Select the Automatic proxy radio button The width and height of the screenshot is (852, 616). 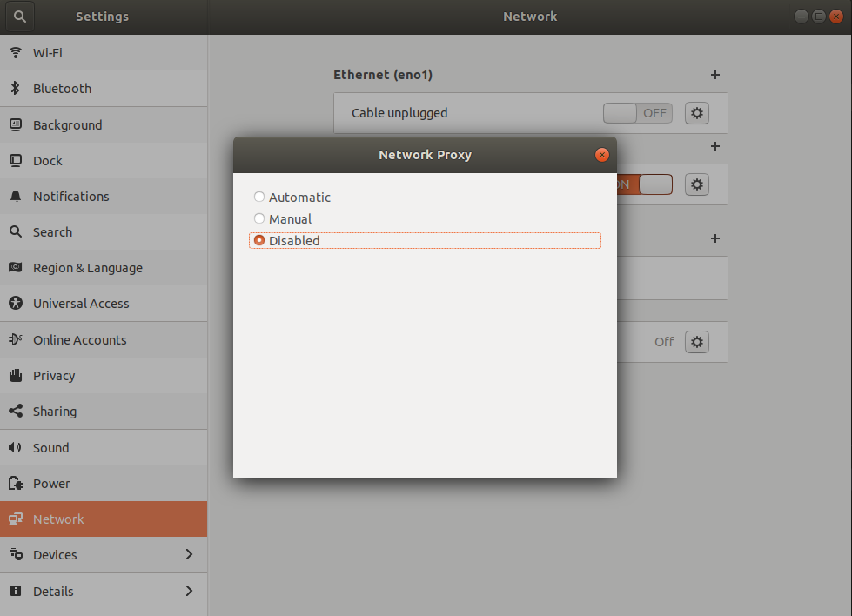[x=258, y=197]
